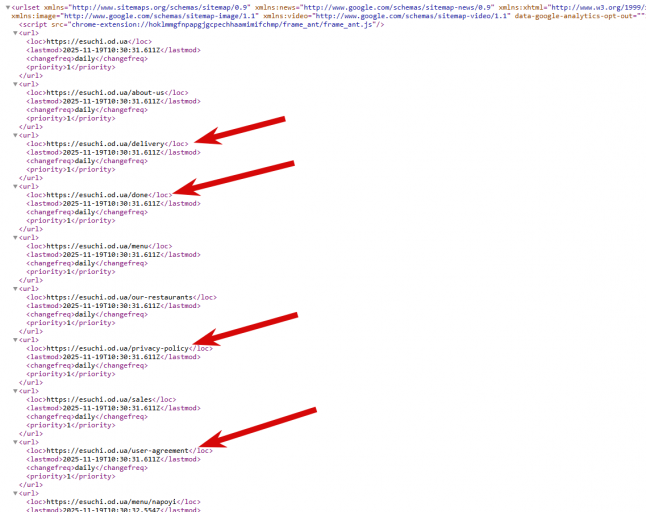Click the priority line under the /done loc
646x512 pixels.
(71, 221)
